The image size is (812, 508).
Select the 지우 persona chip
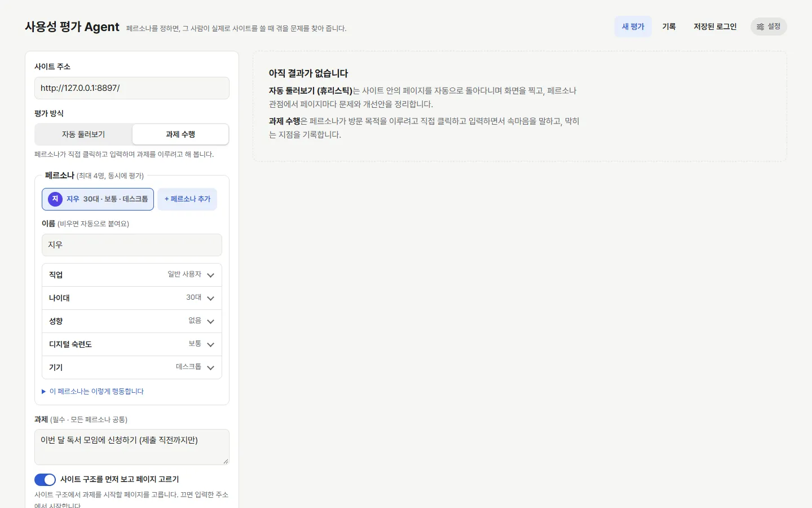click(98, 199)
